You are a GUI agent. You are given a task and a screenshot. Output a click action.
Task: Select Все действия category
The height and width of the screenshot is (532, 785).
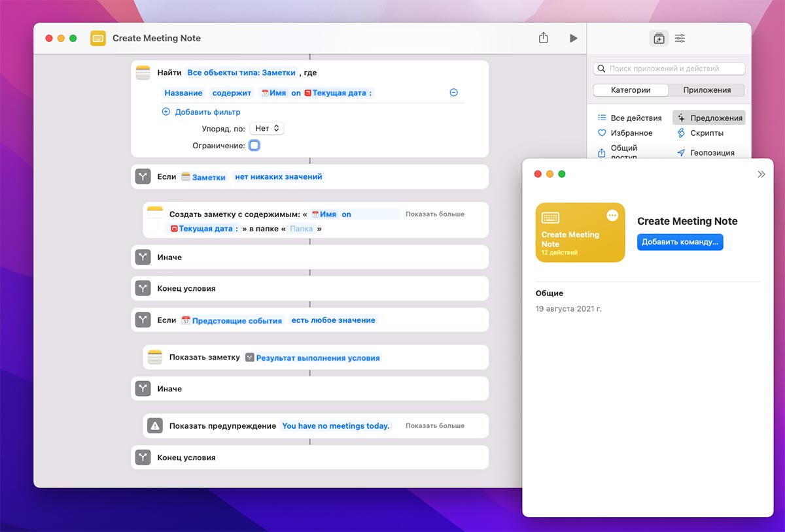[x=629, y=118]
